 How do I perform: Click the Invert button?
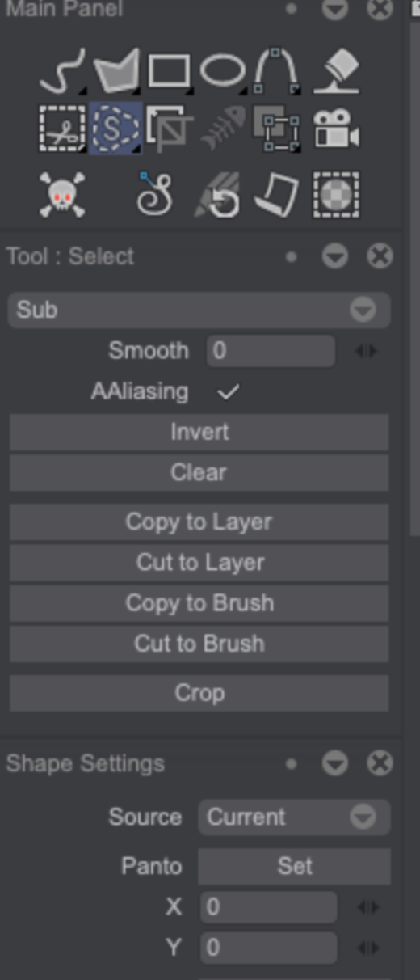[199, 432]
